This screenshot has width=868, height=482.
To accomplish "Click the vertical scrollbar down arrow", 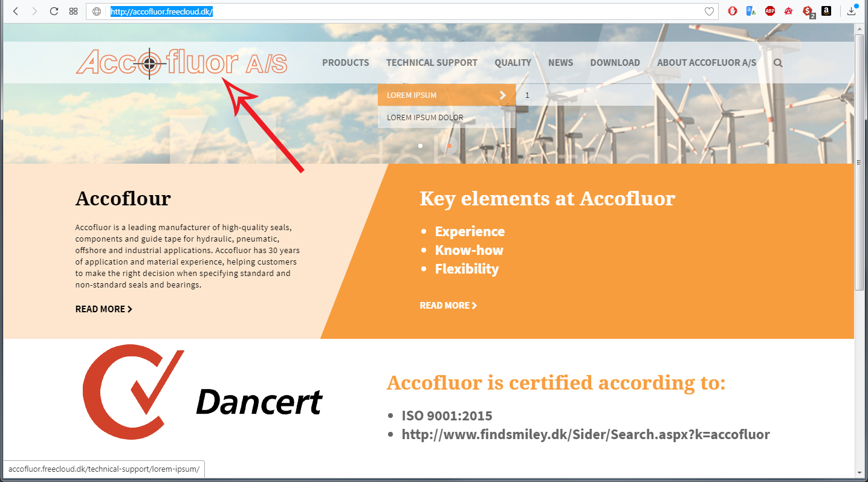I will coord(859,472).
